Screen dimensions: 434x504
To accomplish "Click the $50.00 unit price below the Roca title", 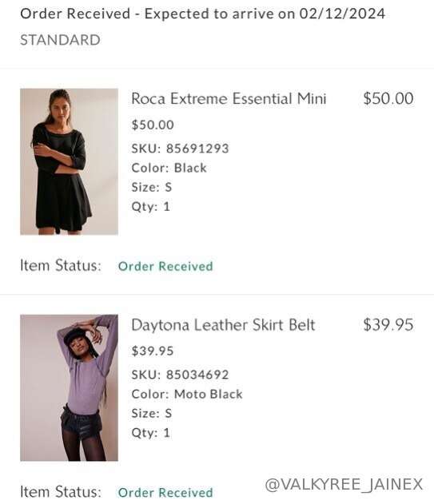I will [x=153, y=125].
